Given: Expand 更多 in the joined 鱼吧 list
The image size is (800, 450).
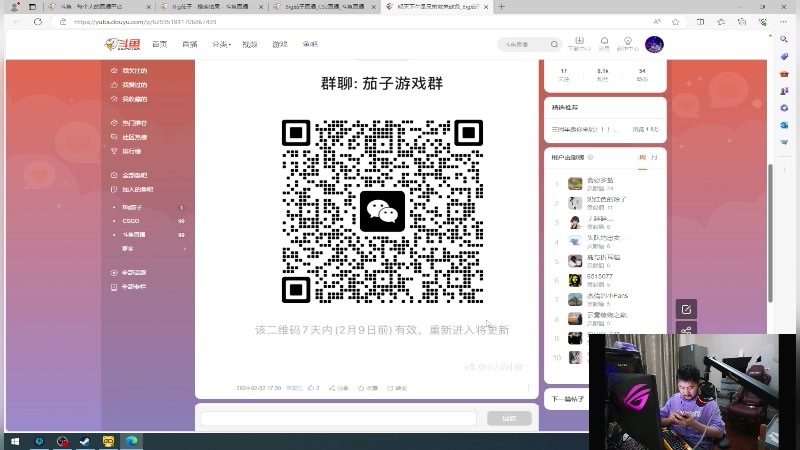Looking at the screenshot, I should pos(153,248).
